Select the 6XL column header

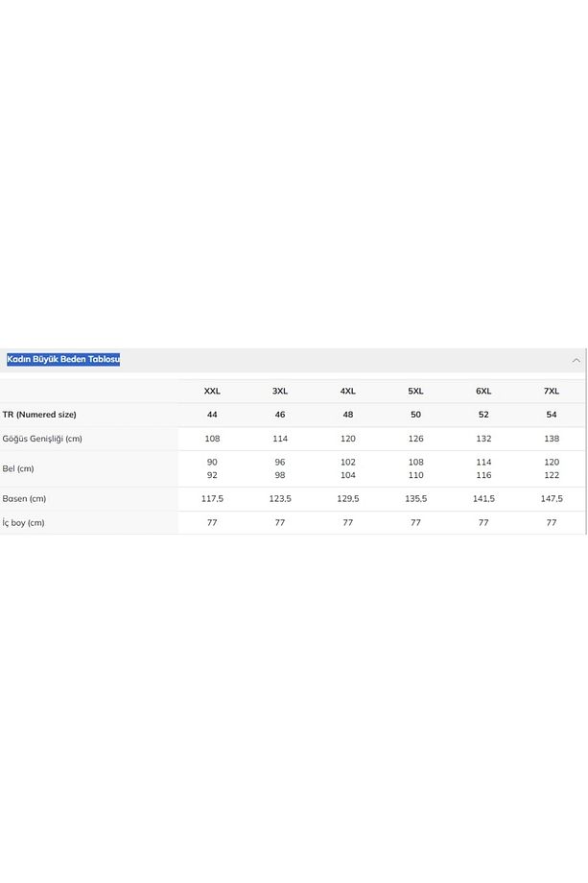(x=483, y=391)
